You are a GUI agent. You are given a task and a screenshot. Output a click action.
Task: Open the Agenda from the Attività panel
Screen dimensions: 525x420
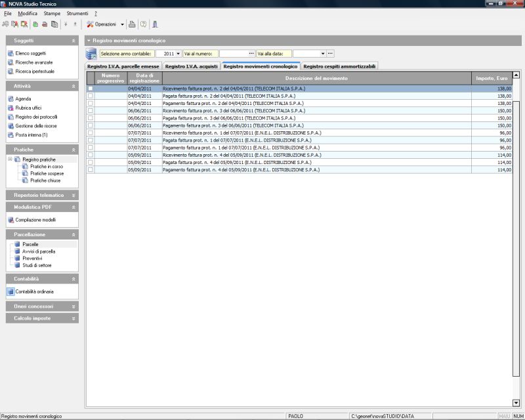23,98
